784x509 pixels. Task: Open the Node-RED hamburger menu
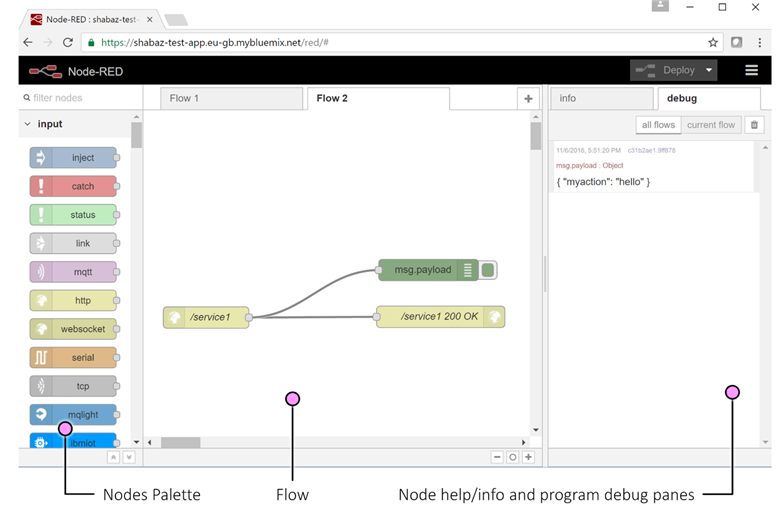point(752,70)
